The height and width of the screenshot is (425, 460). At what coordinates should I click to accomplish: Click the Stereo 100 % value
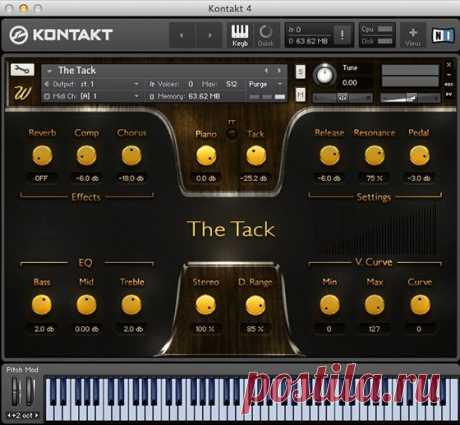205,329
